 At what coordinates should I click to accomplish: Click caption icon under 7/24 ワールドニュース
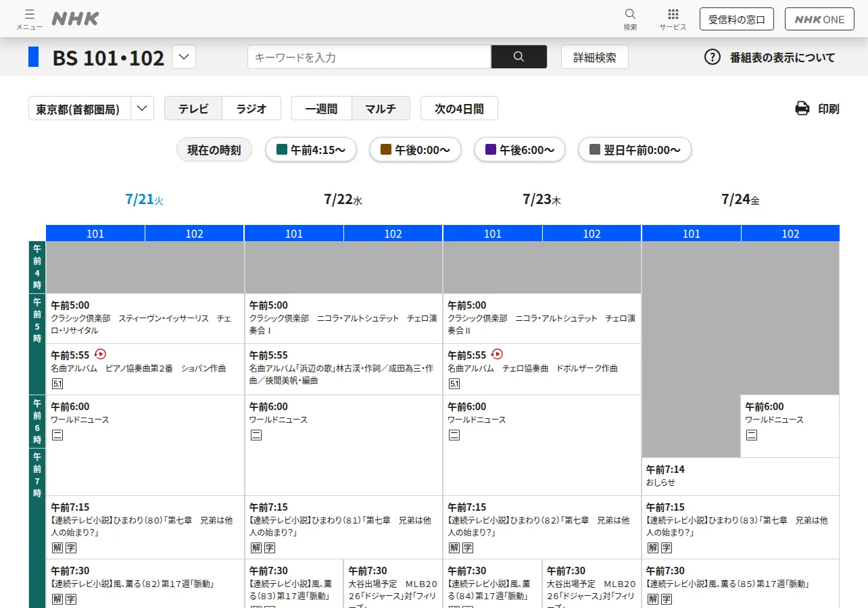[752, 435]
